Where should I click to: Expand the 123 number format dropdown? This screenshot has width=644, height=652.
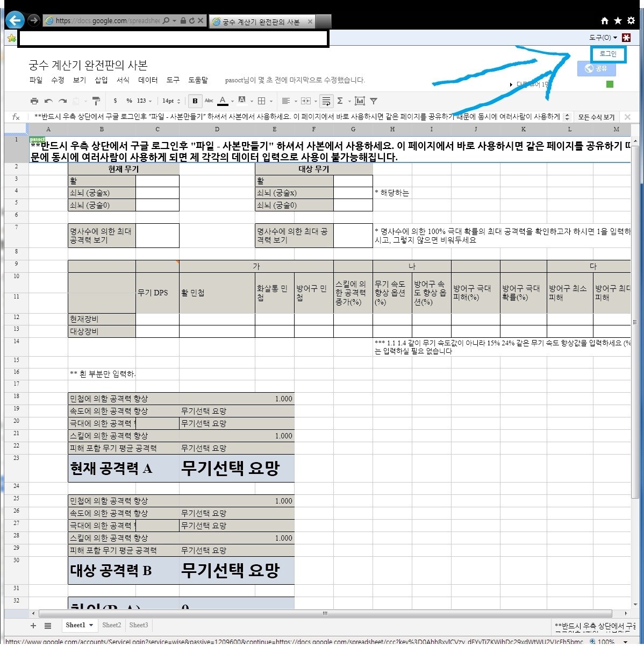click(x=144, y=101)
